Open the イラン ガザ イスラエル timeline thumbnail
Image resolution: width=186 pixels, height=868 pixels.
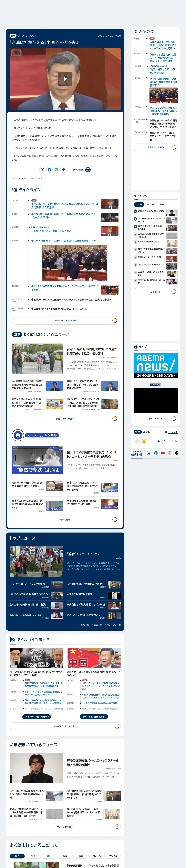pos(37,658)
